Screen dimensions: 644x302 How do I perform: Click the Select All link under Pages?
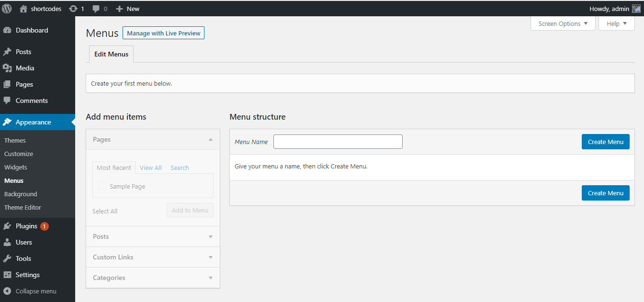[x=105, y=211]
